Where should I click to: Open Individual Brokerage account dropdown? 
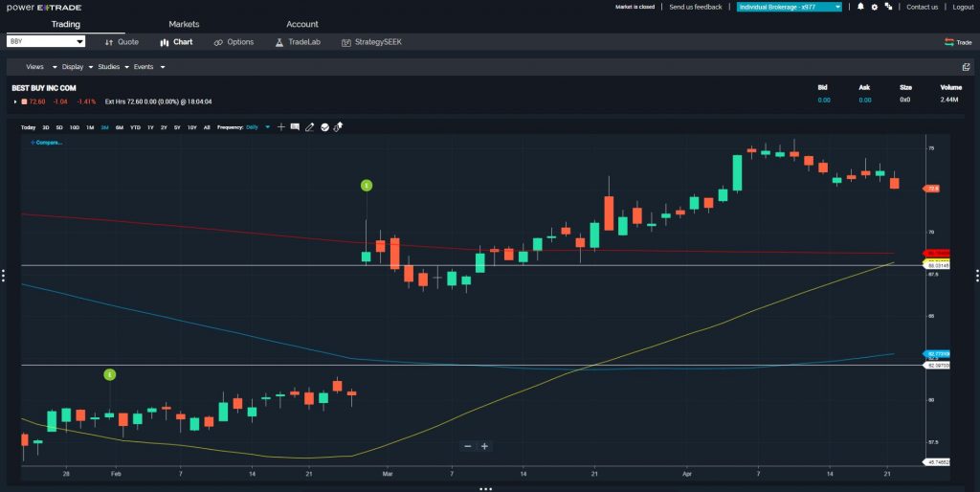coord(790,7)
